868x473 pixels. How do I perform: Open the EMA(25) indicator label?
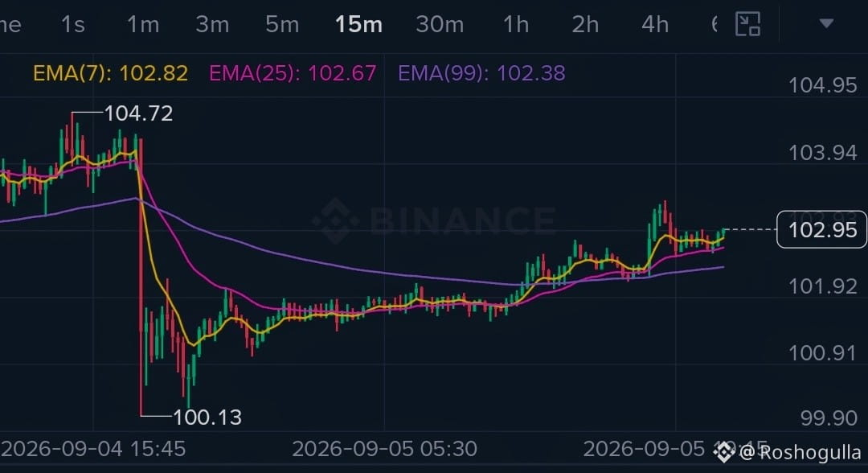pos(293,73)
